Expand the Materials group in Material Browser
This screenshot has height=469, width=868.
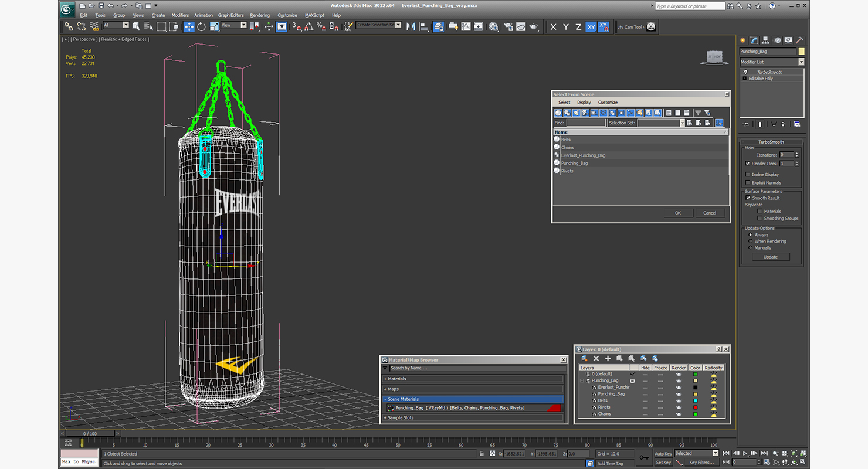(473, 379)
